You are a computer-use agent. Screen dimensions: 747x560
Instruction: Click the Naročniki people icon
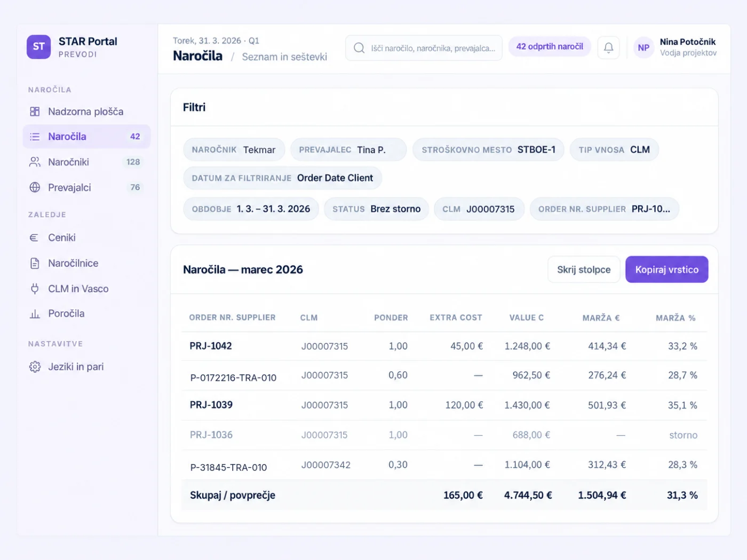(x=35, y=162)
